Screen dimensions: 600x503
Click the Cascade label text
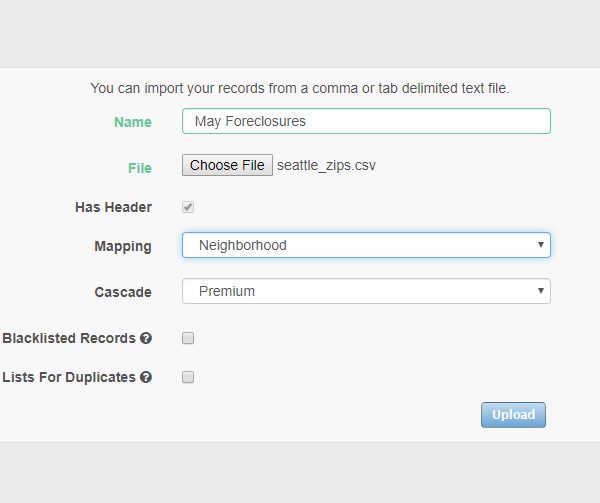123,292
